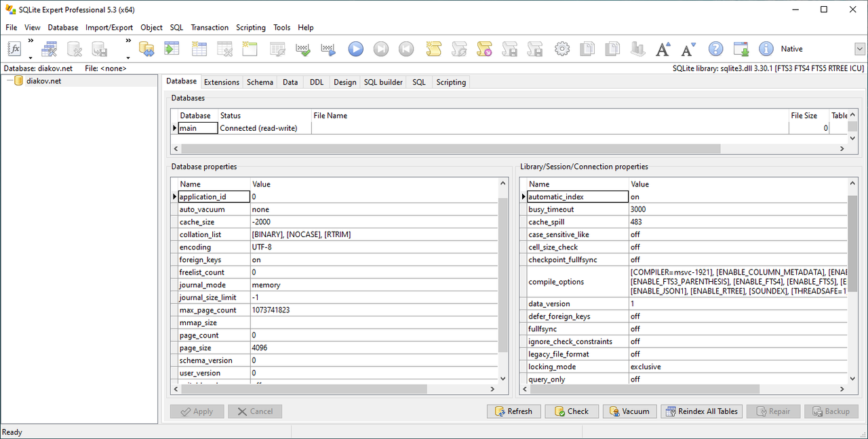
Task: Click the Repair button
Action: click(x=773, y=411)
